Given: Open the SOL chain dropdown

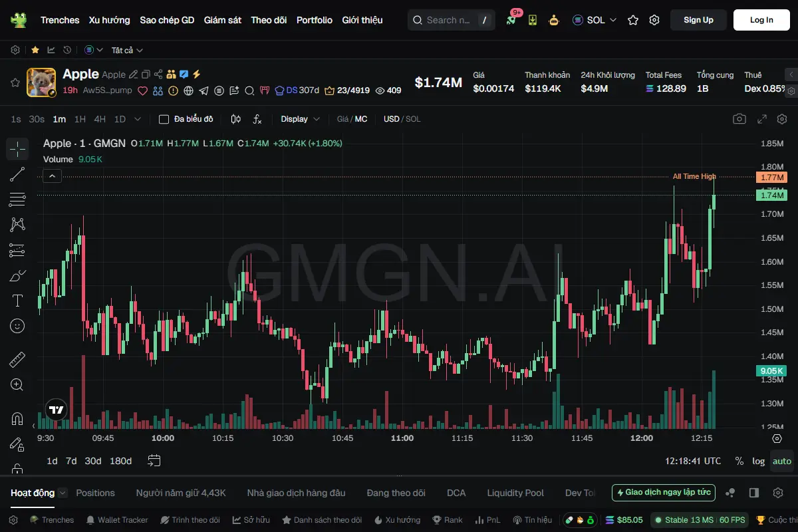Looking at the screenshot, I should tap(595, 20).
